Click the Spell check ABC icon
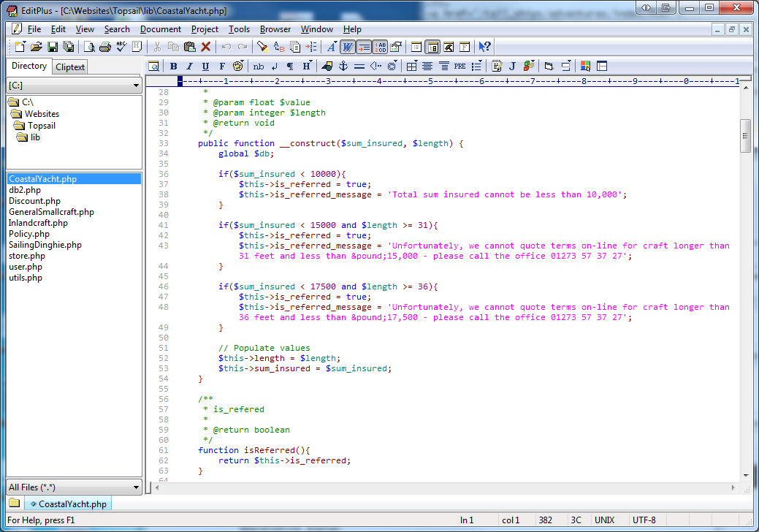The image size is (759, 532). click(x=121, y=47)
